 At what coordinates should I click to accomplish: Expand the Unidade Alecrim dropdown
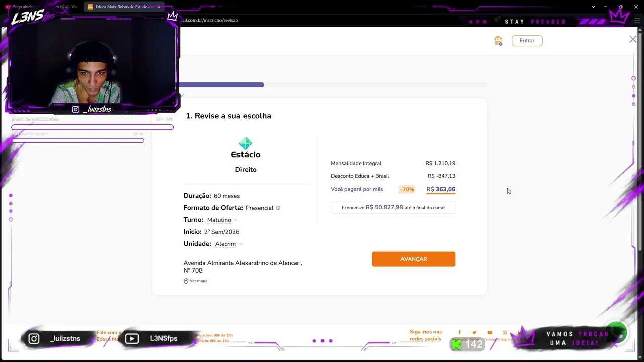point(229,244)
